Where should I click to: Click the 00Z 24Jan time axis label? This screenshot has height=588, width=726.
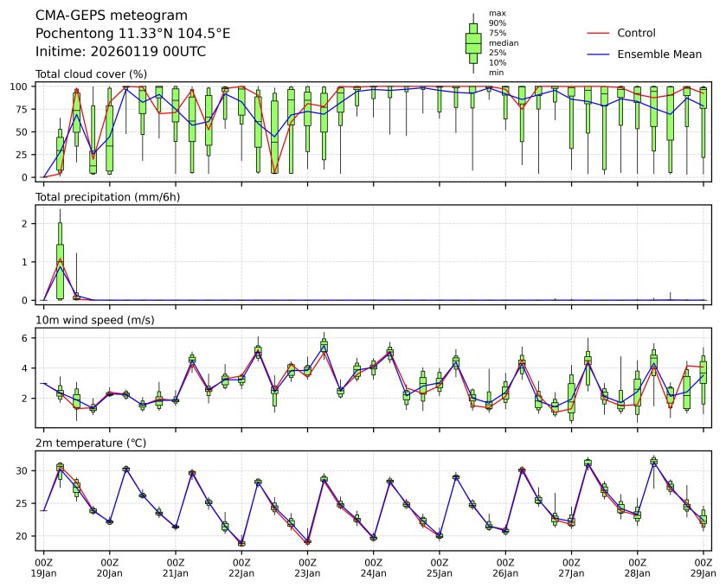pos(373,567)
